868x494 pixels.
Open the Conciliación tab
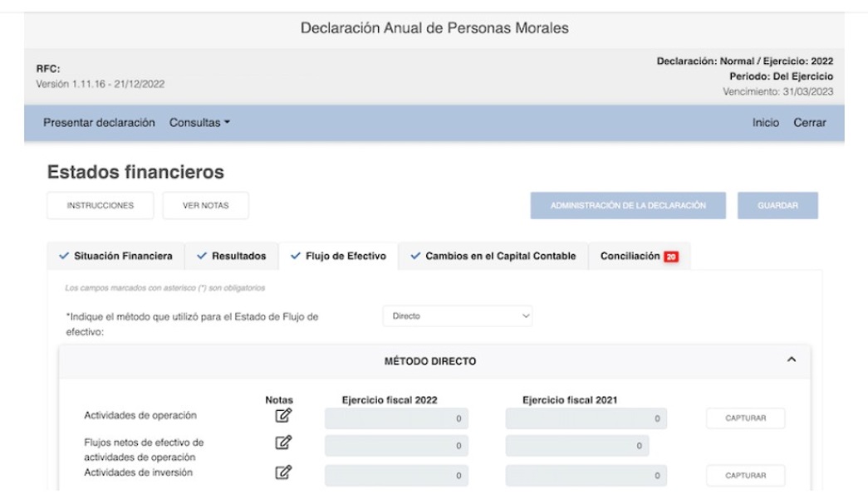630,257
